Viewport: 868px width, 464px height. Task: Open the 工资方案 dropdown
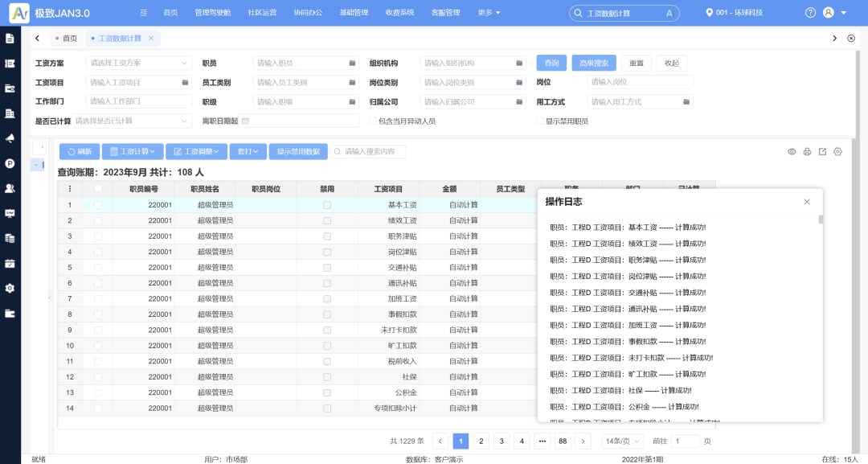click(137, 62)
